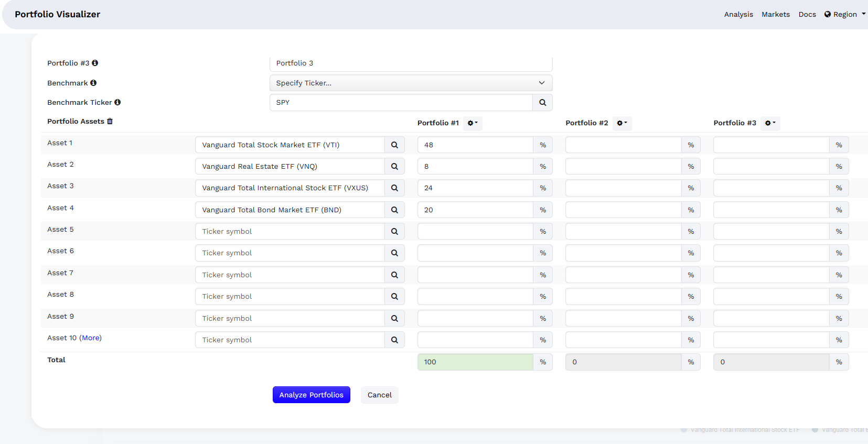Open the Analysis menu item
The height and width of the screenshot is (444, 868).
pos(738,15)
